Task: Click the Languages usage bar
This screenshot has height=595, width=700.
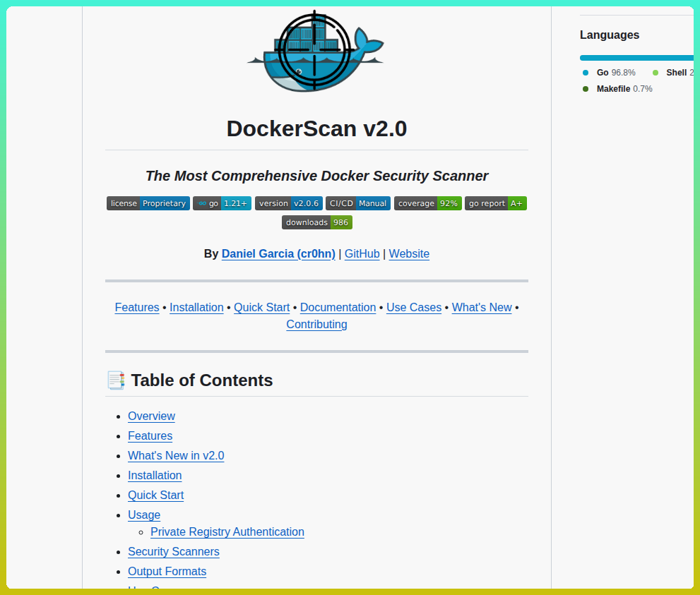Action: coord(636,58)
